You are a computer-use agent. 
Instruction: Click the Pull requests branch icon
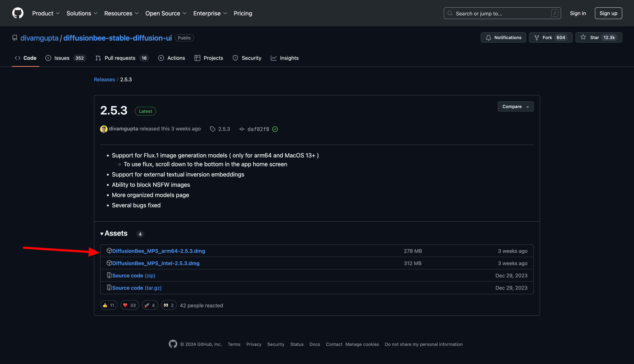tap(98, 58)
